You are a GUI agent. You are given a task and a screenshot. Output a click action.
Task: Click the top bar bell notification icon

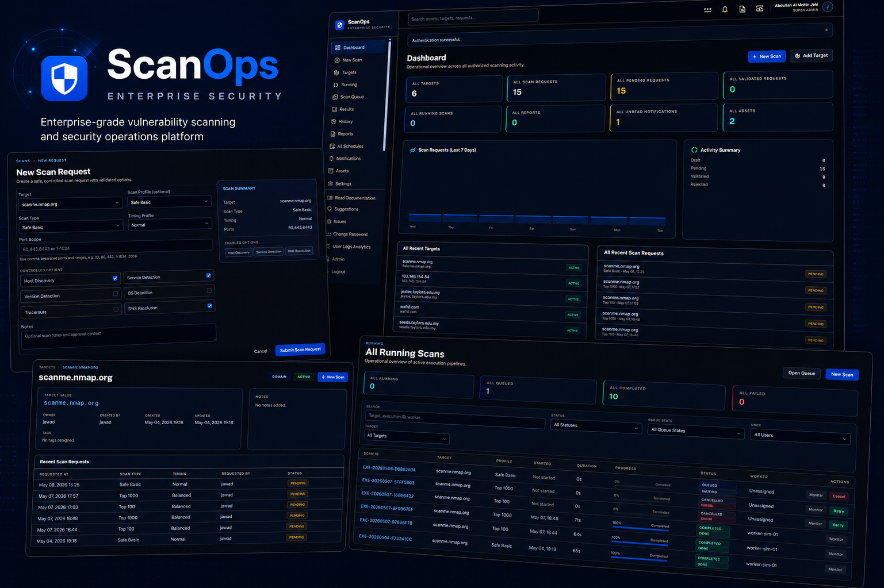click(x=725, y=9)
